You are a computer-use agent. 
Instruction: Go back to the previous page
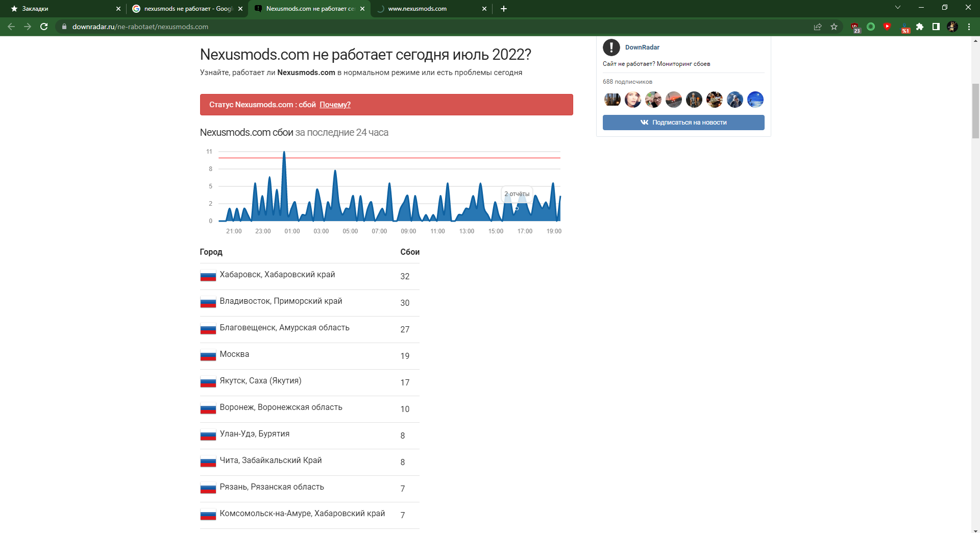point(11,27)
